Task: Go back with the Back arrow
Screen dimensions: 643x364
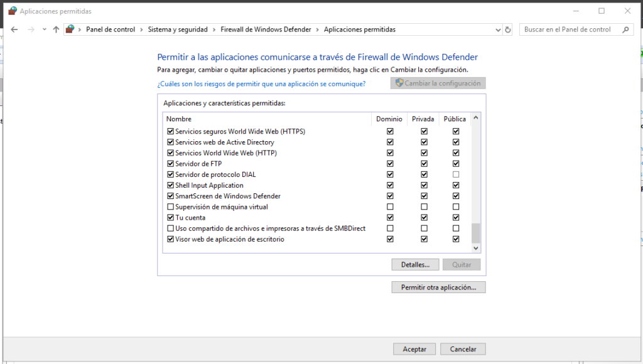Action: [14, 29]
